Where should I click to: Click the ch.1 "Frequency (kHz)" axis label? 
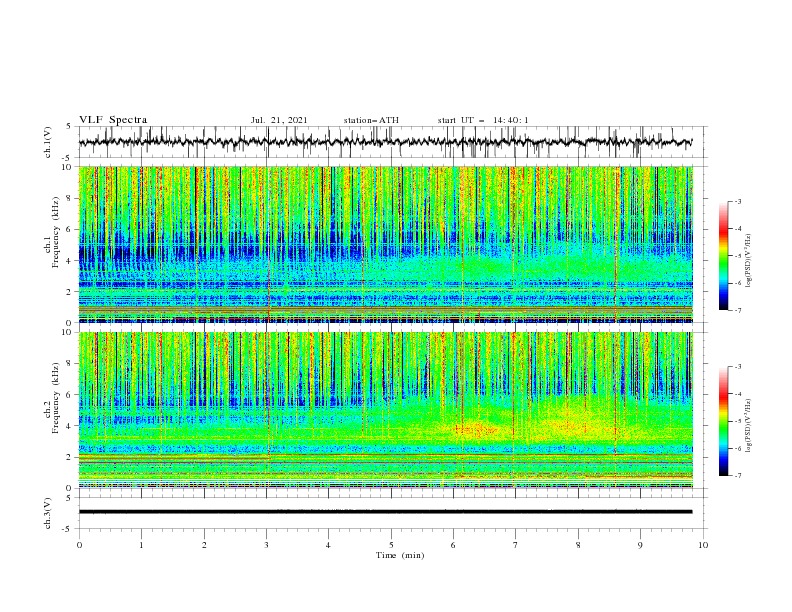[56, 230]
